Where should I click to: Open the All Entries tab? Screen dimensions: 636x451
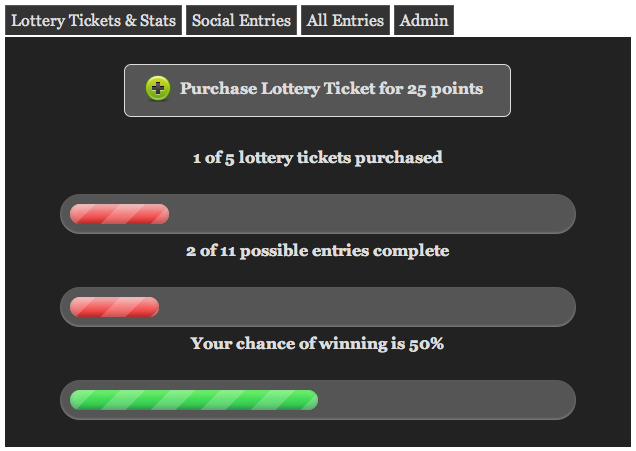tap(345, 20)
